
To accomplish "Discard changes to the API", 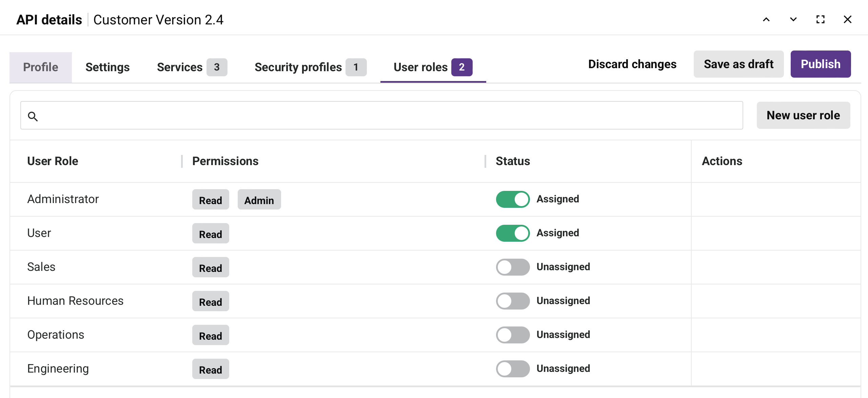I will [x=632, y=64].
